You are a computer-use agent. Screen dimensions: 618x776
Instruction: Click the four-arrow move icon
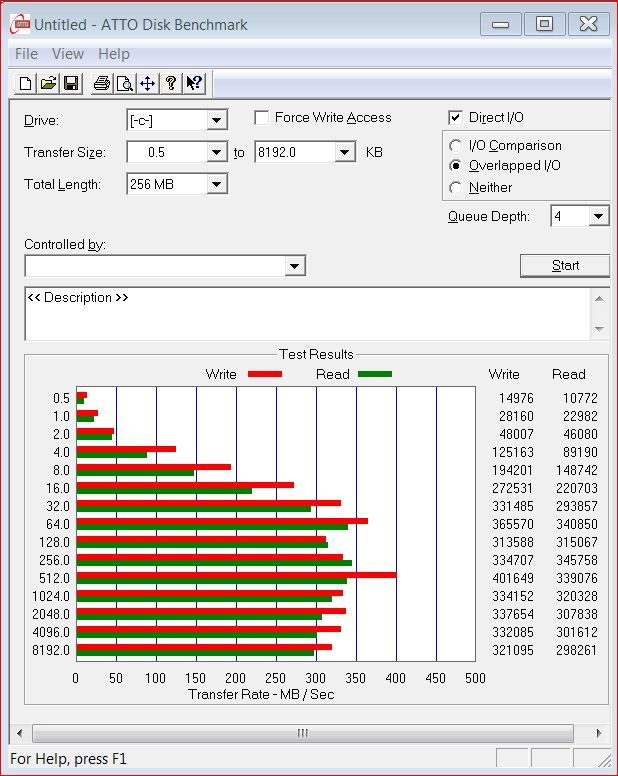point(147,83)
